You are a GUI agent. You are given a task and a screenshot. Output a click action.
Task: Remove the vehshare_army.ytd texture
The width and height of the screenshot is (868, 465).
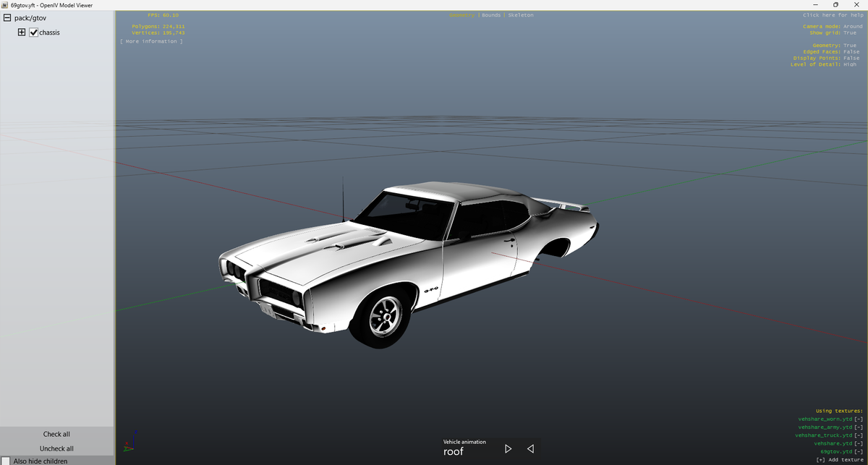click(x=859, y=427)
